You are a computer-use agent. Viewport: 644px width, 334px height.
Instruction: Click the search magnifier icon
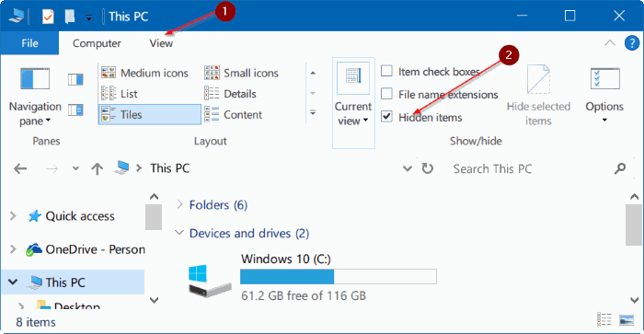click(x=620, y=168)
